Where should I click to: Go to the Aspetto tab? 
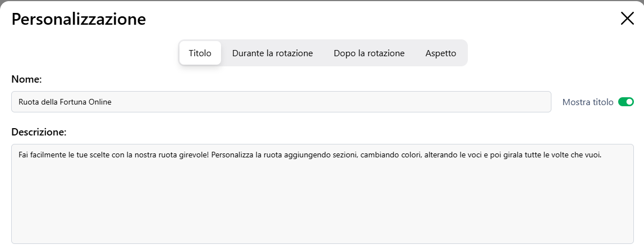point(441,53)
